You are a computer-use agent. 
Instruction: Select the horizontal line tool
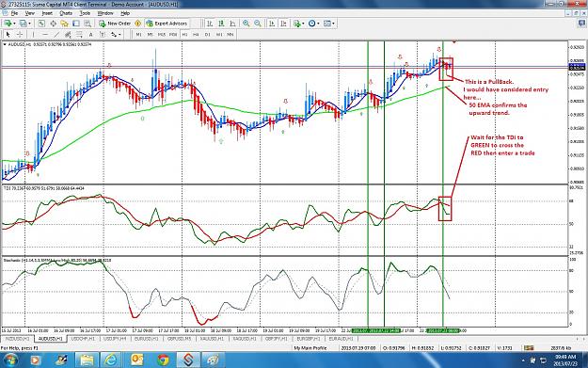[x=45, y=35]
